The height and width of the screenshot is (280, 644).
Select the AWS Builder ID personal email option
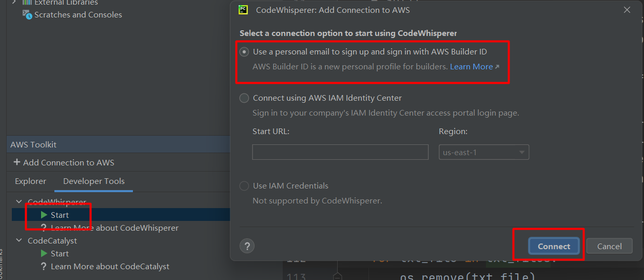244,52
